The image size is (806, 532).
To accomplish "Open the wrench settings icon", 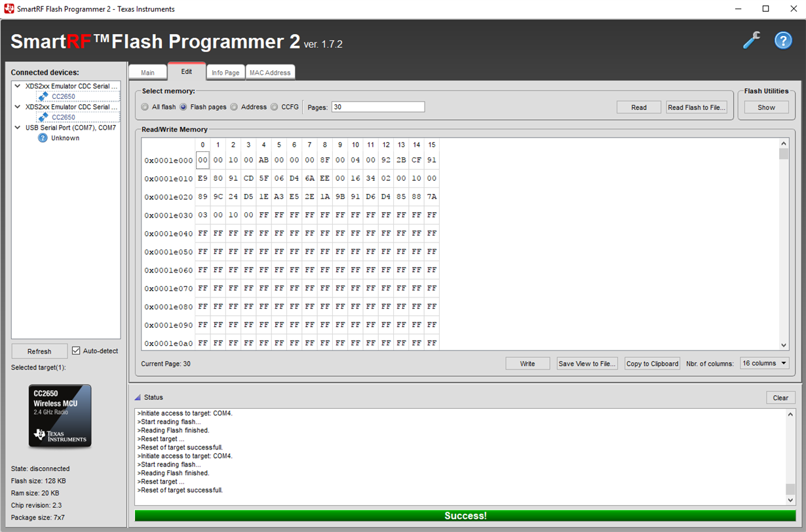I will point(752,41).
